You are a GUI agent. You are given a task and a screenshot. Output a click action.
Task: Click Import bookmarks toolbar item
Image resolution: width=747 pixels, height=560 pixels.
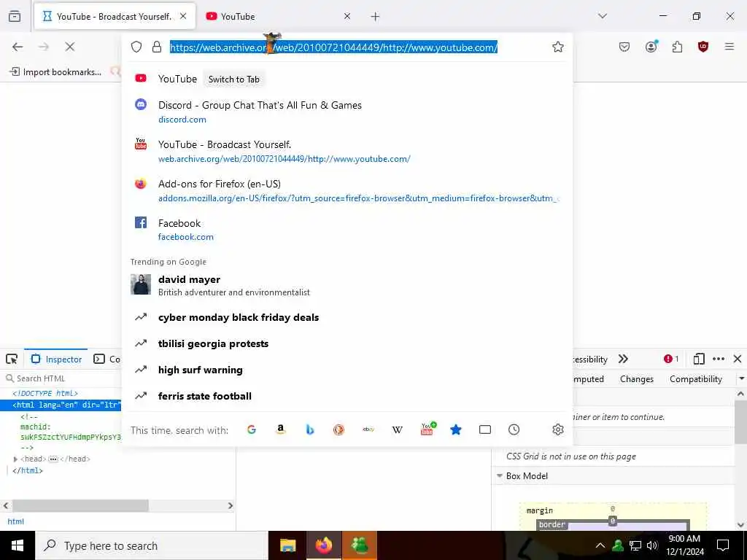(55, 72)
